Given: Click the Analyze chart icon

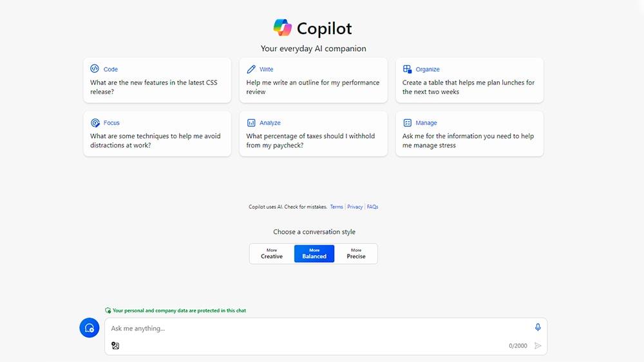Looking at the screenshot, I should (x=251, y=122).
